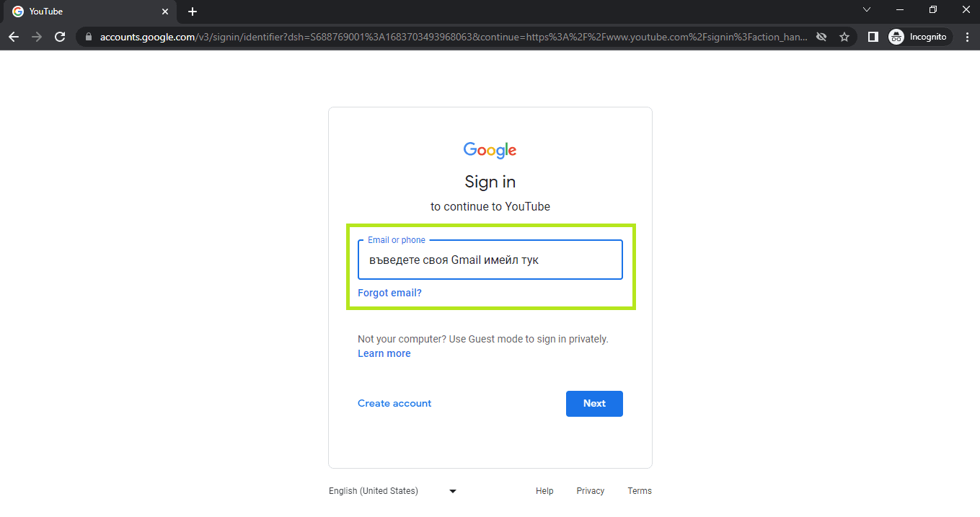Close the YouTube tab
The height and width of the screenshot is (517, 980).
click(x=165, y=12)
